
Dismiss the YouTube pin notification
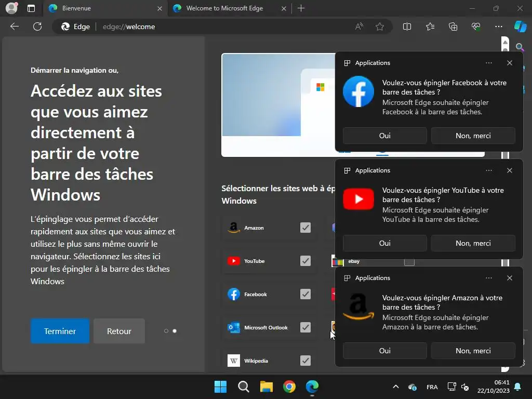coord(510,170)
